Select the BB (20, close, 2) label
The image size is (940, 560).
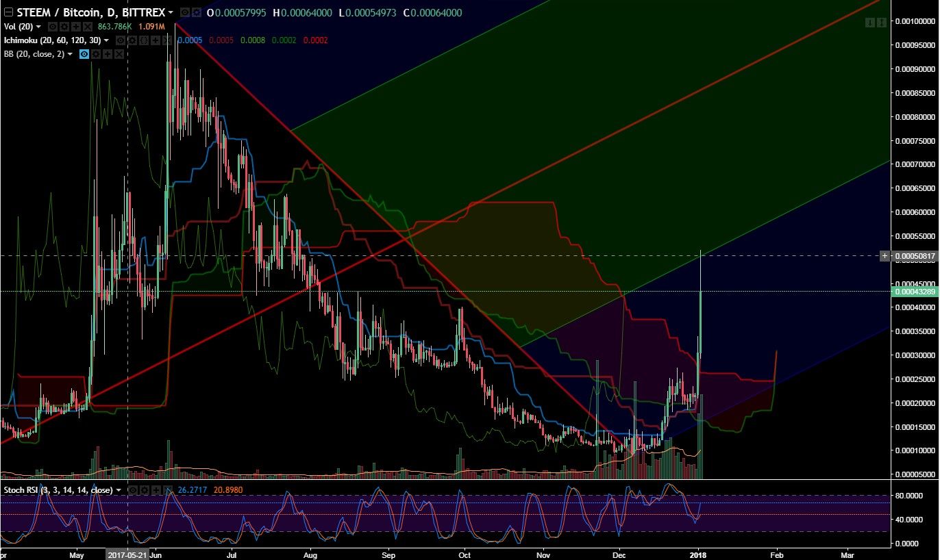click(x=34, y=54)
